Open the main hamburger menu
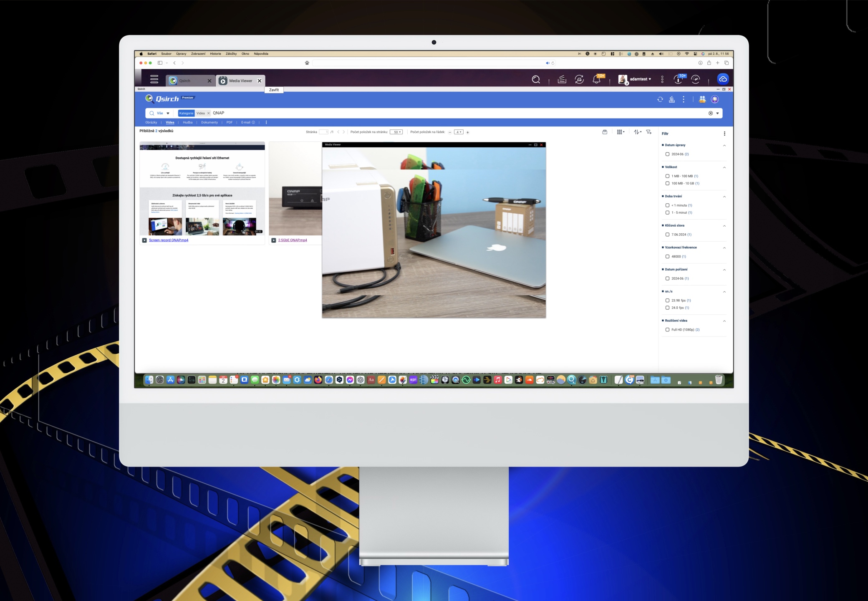 pos(154,79)
